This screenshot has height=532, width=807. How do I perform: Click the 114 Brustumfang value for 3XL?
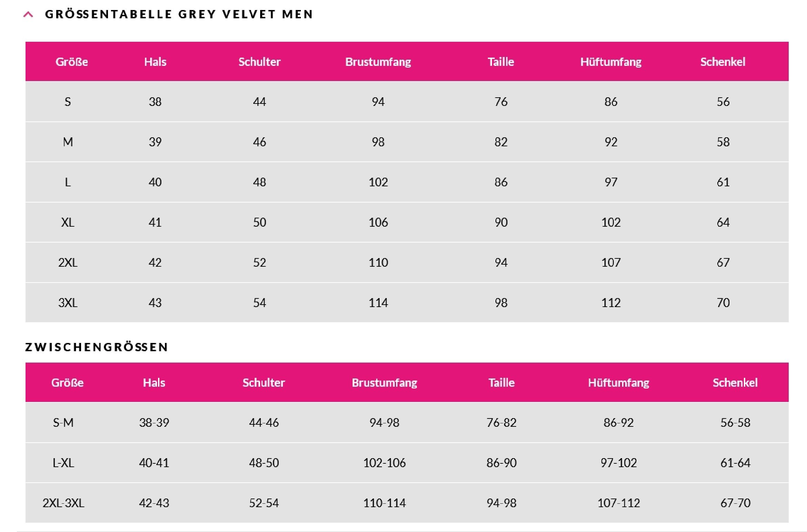(x=378, y=303)
